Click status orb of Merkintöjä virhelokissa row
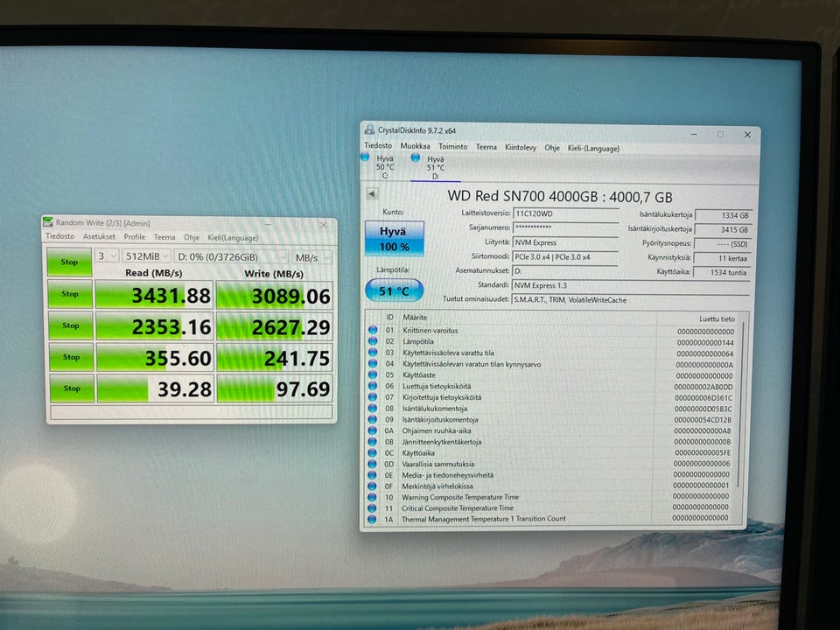The height and width of the screenshot is (630, 840). (373, 486)
